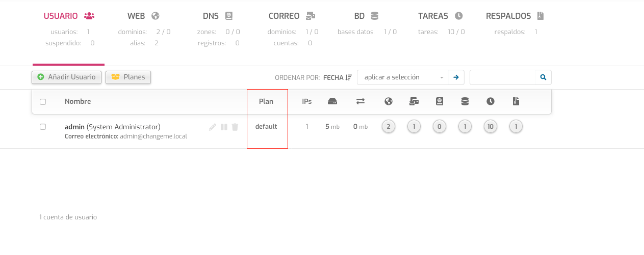Click the 5 mb disk usage value
The image size is (644, 255).
point(332,127)
